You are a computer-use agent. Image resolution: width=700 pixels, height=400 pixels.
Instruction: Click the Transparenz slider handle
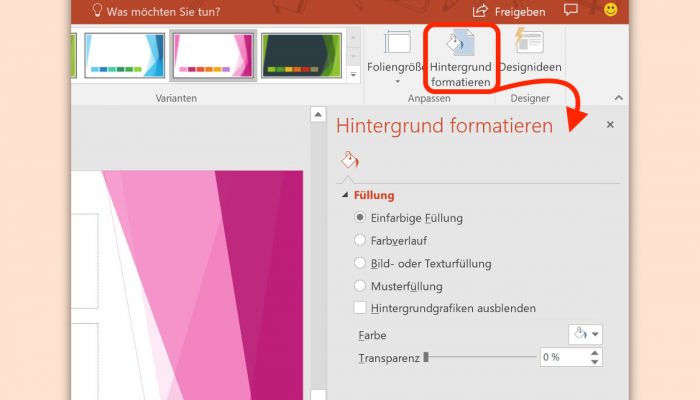click(x=426, y=357)
